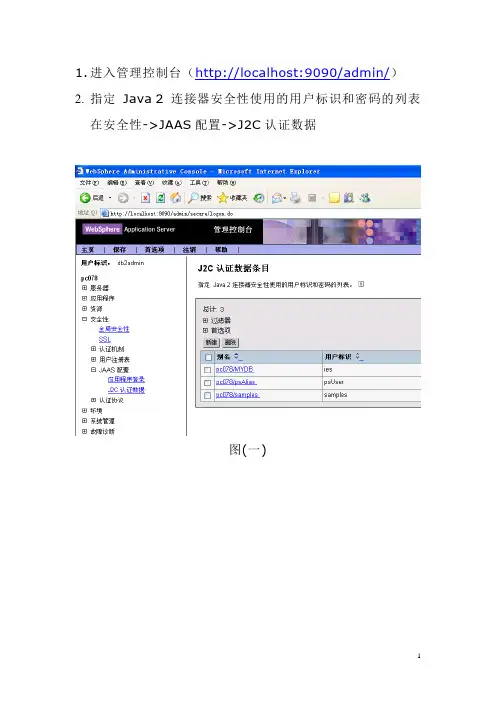Click the WebSphere logo in the banner
The width and height of the screenshot is (496, 702).
102,229
